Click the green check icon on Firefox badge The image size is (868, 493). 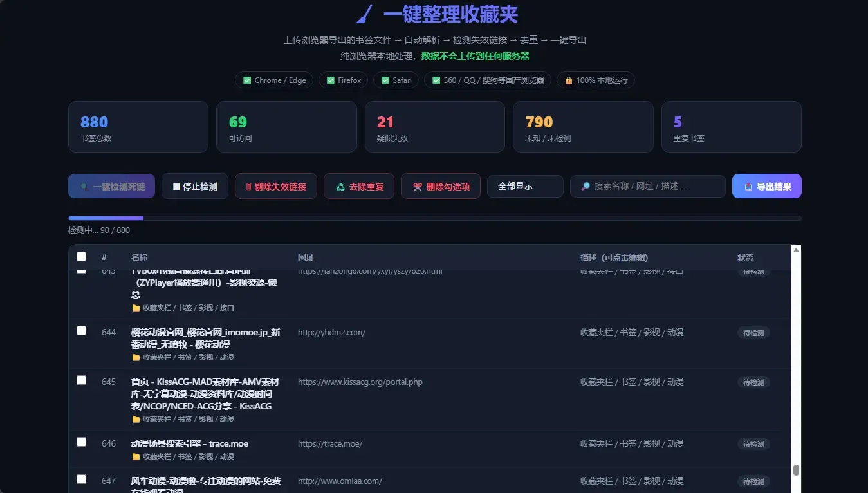(331, 80)
